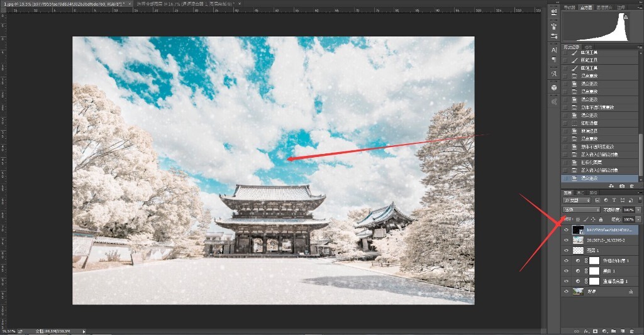Click the 背景 layer thumbnail

tap(578, 292)
